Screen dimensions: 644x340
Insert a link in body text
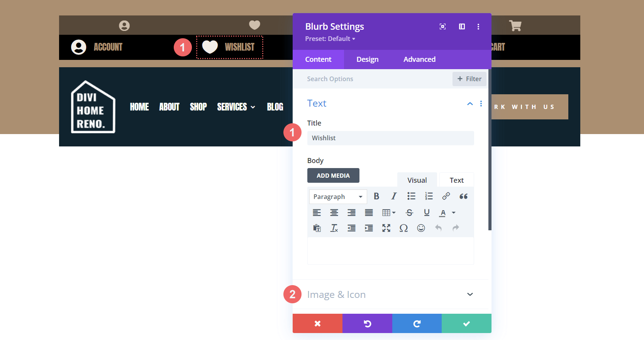[x=446, y=196]
